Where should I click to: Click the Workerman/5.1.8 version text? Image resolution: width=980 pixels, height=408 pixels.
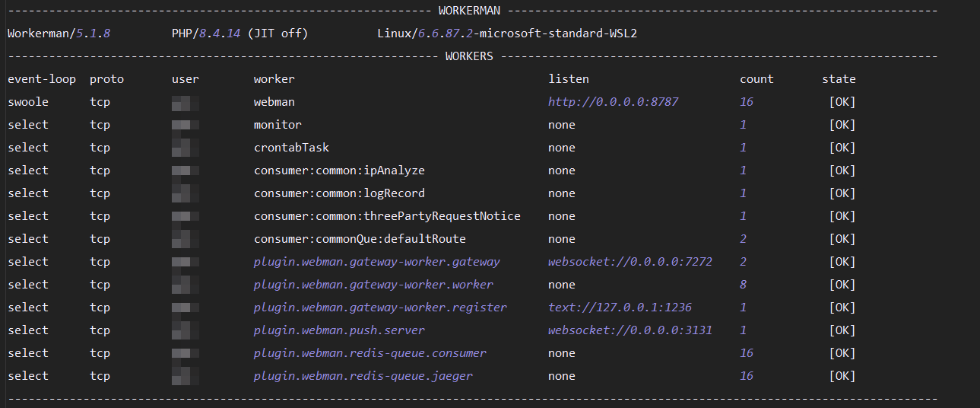[x=59, y=34]
